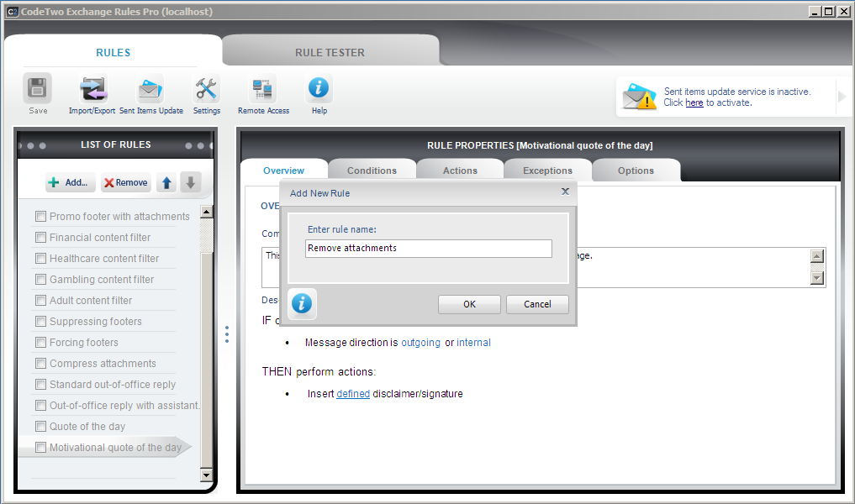The image size is (855, 504).
Task: Select the Forcing footers rule name
Action: click(83, 342)
